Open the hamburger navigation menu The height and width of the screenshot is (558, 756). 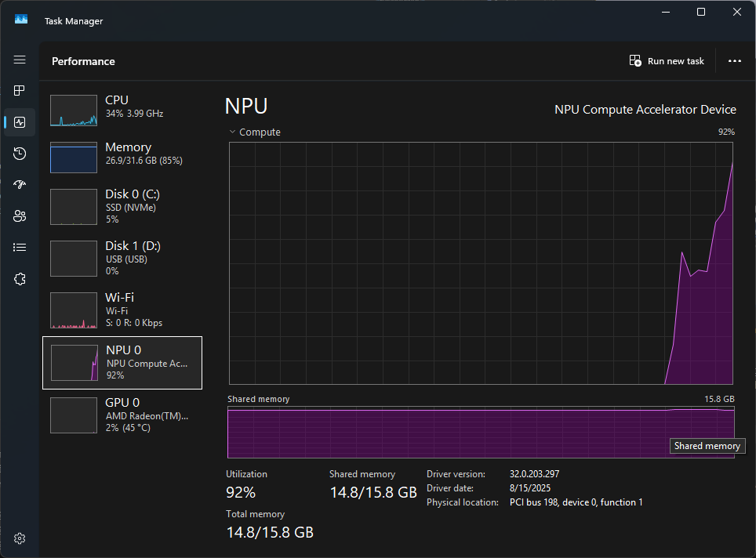(20, 60)
